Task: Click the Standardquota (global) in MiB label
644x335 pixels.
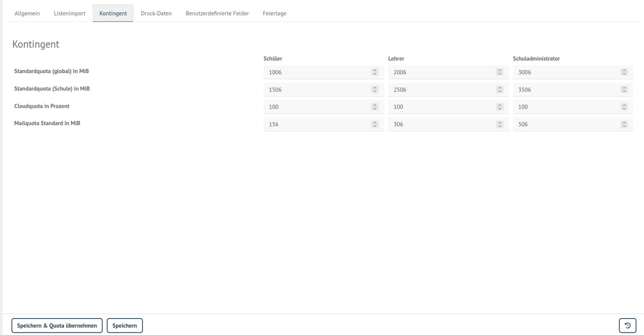Action: (x=51, y=71)
